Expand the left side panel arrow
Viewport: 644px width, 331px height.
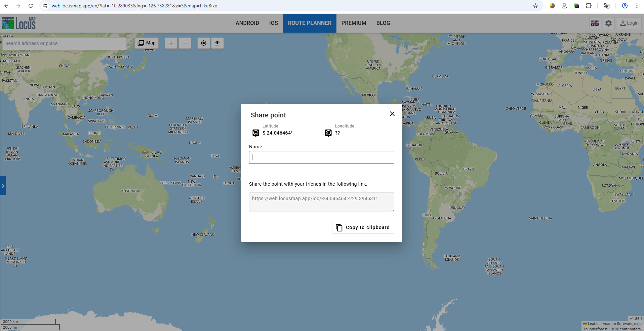3,186
